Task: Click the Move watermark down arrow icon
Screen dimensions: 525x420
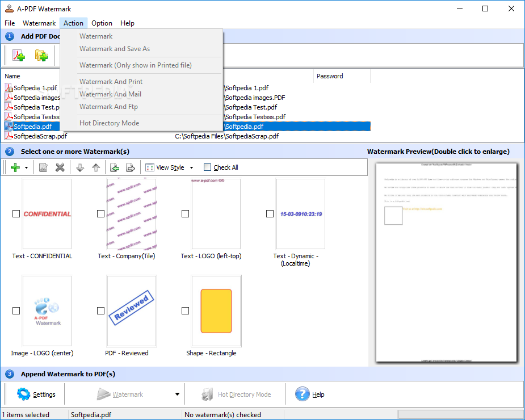Action: (79, 167)
